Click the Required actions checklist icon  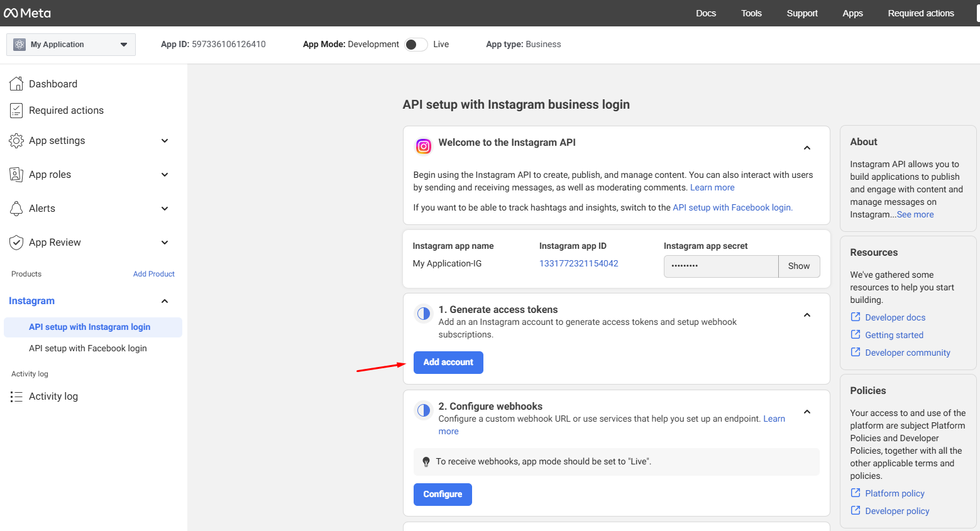(16, 111)
